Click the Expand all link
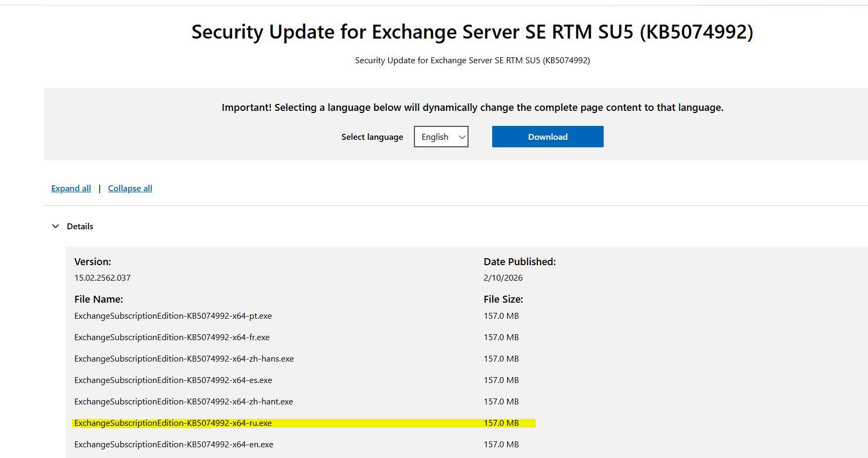Screen dimensions: 868x458 click(71, 189)
